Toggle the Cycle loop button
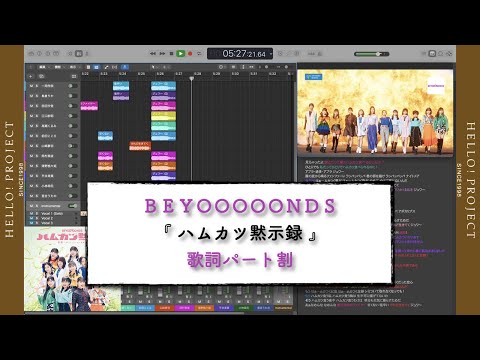The height and width of the screenshot is (360, 480). coord(199,53)
